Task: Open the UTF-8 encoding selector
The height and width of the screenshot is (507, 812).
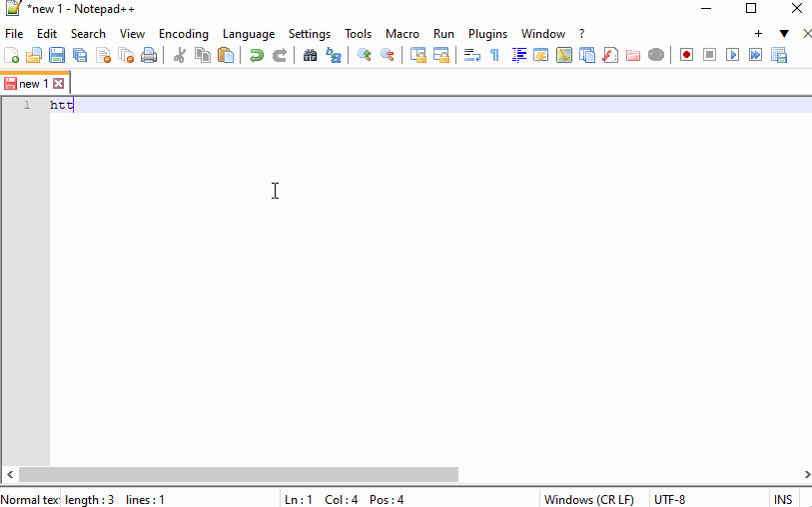Action: click(669, 499)
